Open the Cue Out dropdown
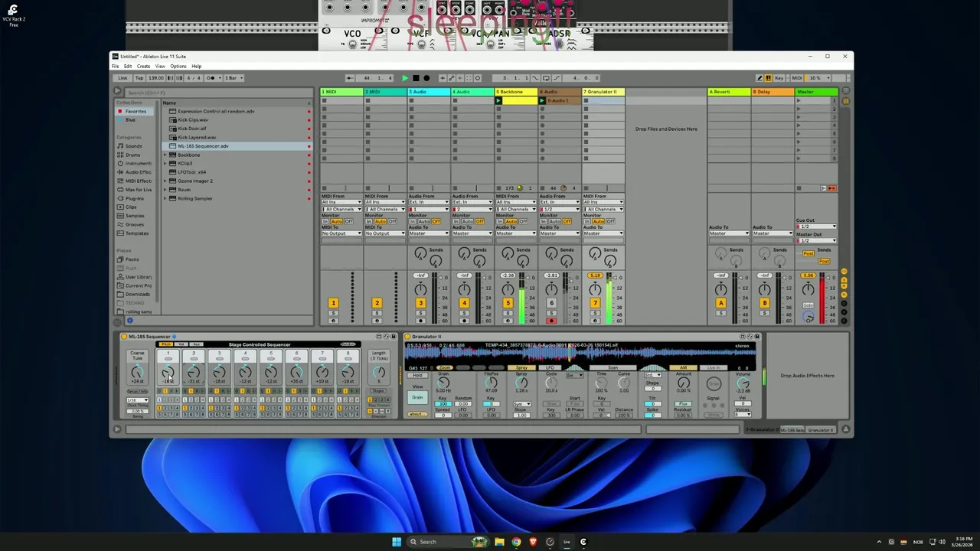 [815, 227]
